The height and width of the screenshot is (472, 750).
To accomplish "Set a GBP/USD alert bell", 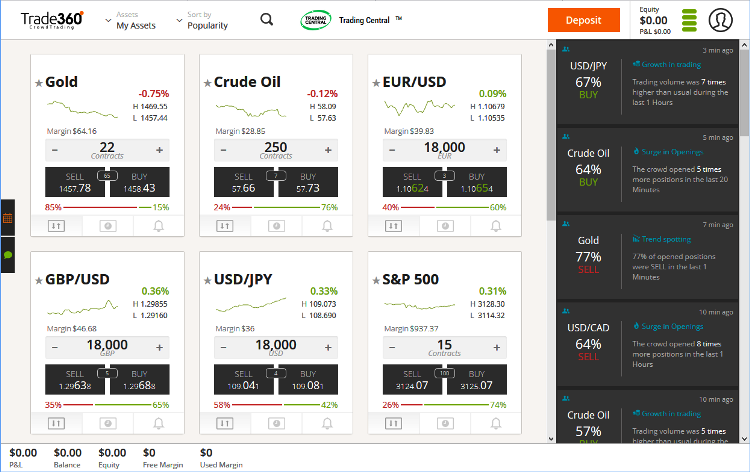I will click(158, 423).
